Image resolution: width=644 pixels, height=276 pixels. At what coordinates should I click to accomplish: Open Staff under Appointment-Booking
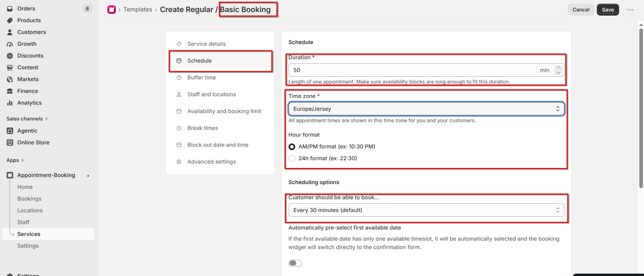[23, 222]
